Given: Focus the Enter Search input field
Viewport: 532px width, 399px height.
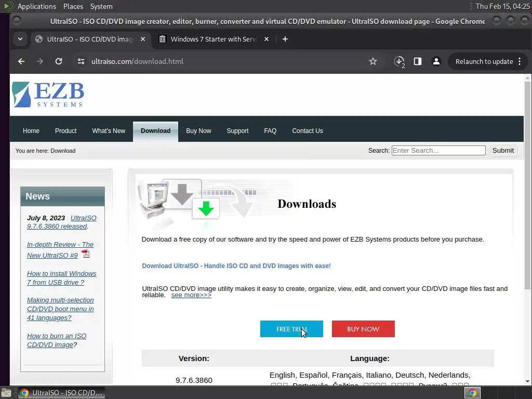Looking at the screenshot, I should 438,150.
